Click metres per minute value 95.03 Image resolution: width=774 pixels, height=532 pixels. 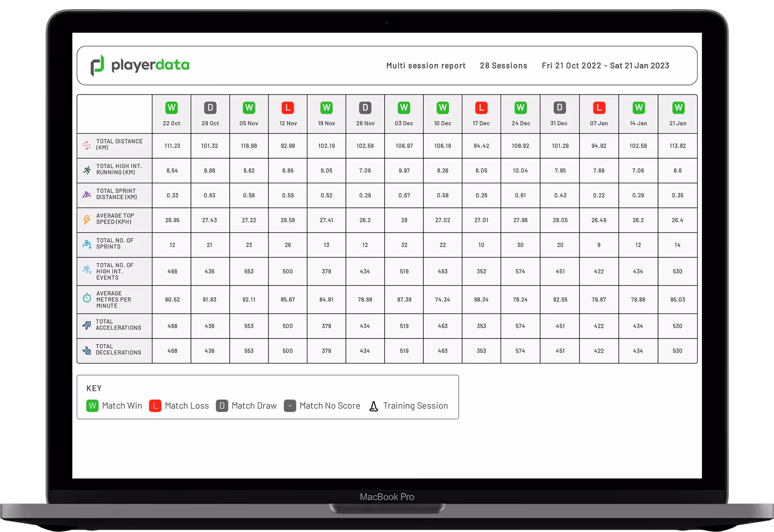click(x=678, y=300)
